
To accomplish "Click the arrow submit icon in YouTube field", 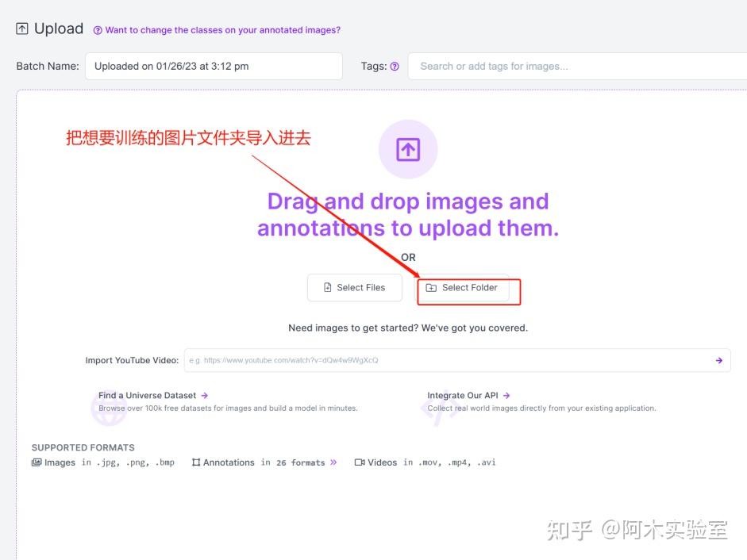I will [x=718, y=360].
